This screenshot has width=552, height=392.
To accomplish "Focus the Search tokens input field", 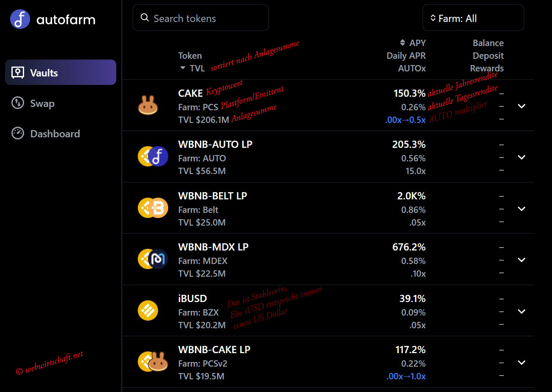I will click(207, 18).
